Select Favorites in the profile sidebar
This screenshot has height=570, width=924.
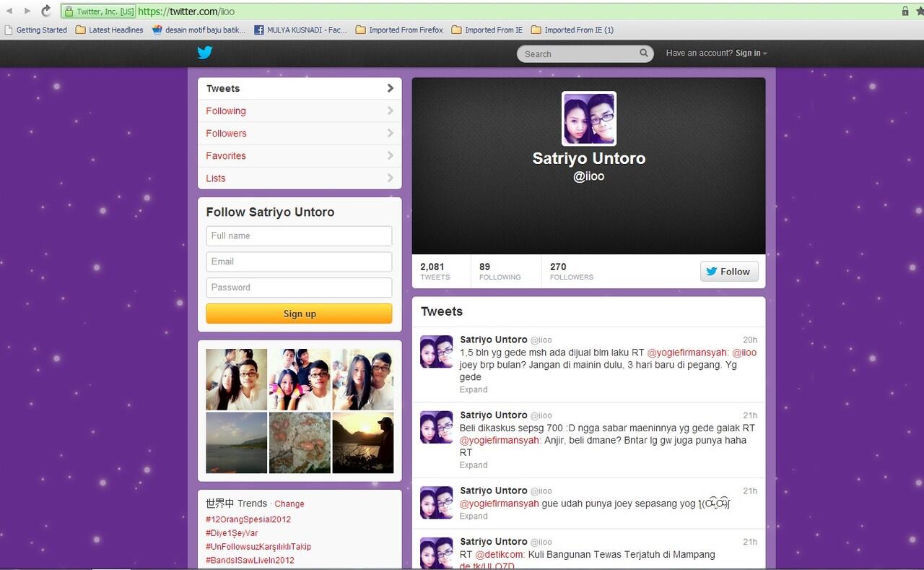click(x=300, y=155)
